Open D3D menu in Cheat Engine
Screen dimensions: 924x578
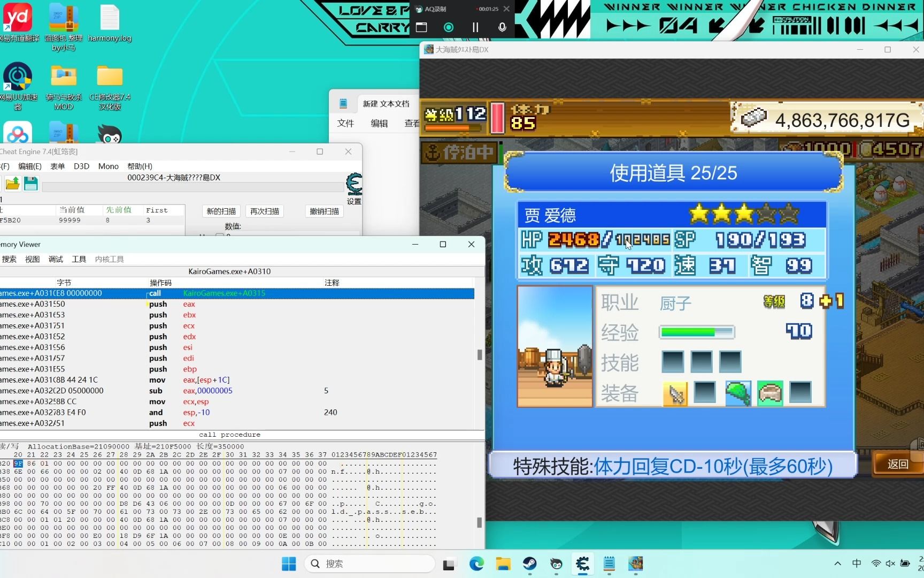81,166
